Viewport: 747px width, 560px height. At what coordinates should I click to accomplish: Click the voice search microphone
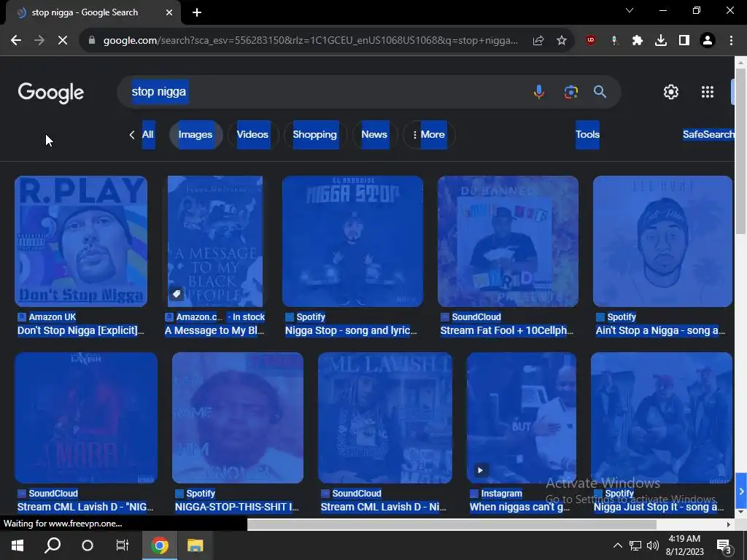click(539, 91)
